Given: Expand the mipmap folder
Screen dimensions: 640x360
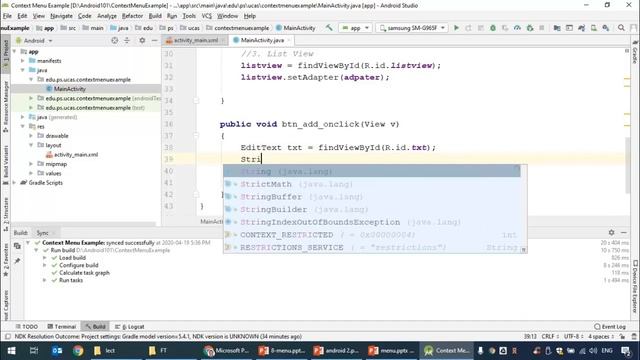Looking at the screenshot, I should 31,164.
